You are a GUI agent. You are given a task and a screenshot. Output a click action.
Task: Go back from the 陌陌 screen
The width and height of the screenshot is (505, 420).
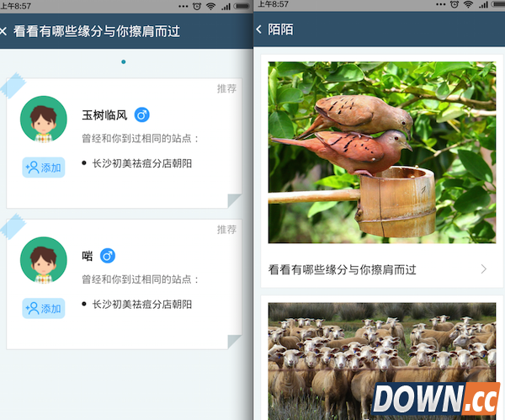click(259, 29)
